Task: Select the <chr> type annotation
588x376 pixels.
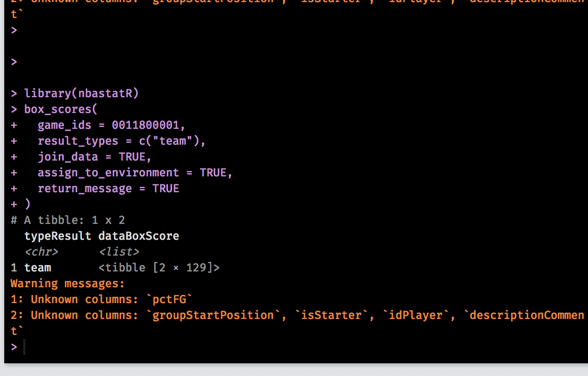Action: pyautogui.click(x=42, y=251)
